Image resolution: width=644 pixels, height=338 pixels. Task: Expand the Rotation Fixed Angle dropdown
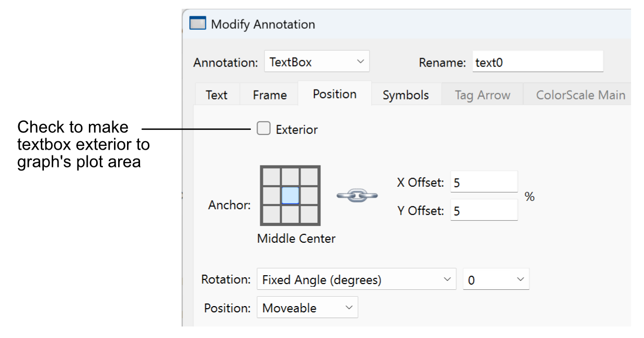[355, 279]
